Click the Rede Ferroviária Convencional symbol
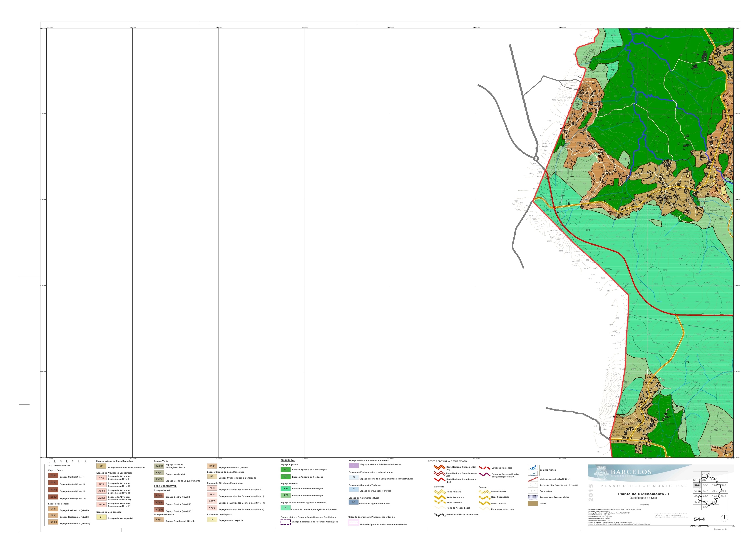756x552 pixels. (x=440, y=514)
